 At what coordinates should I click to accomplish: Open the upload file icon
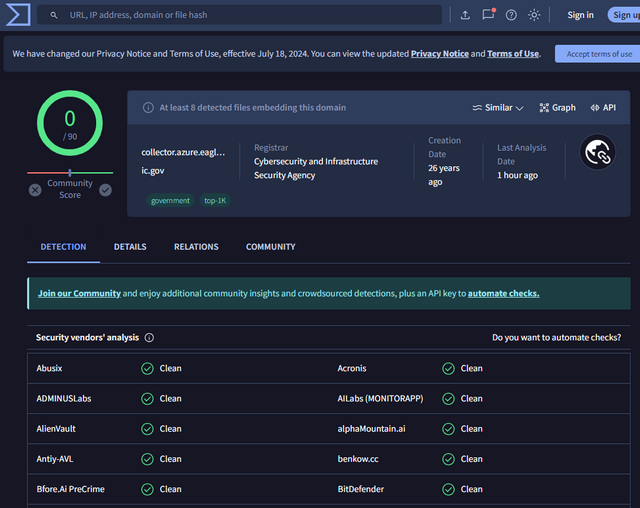465,15
